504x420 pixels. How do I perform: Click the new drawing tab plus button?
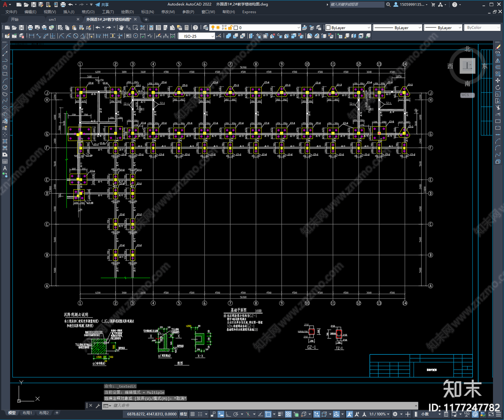click(x=146, y=20)
